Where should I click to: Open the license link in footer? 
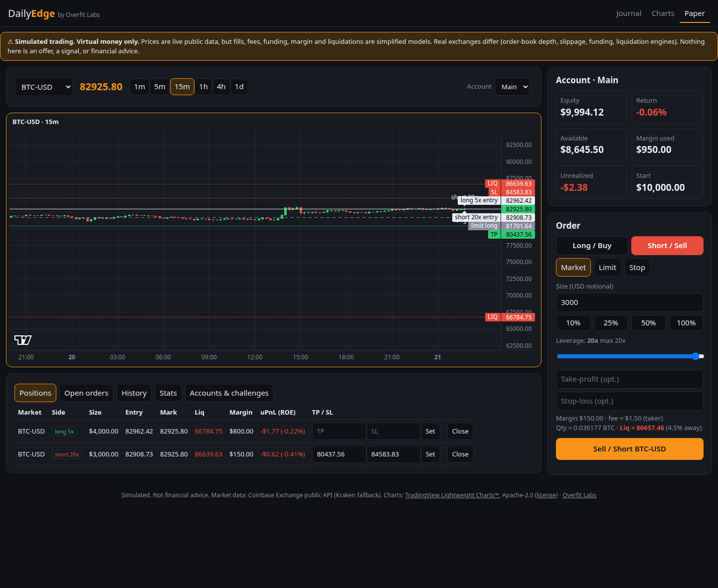[546, 495]
